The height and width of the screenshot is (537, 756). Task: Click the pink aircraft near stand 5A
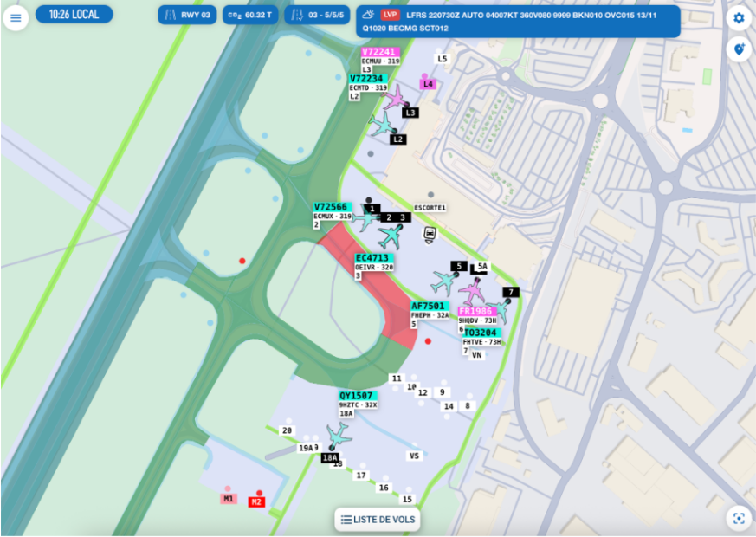tap(472, 291)
